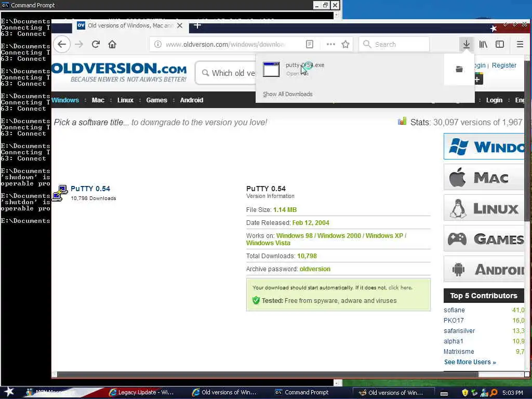The image size is (532, 399).
Task: Open the Android category banner
Action: (484, 269)
